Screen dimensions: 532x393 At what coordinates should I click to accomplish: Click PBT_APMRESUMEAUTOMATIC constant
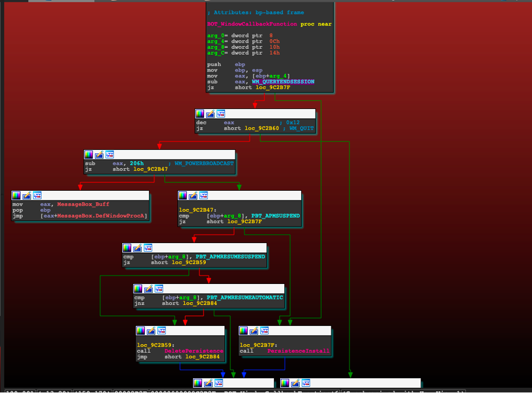pyautogui.click(x=244, y=298)
